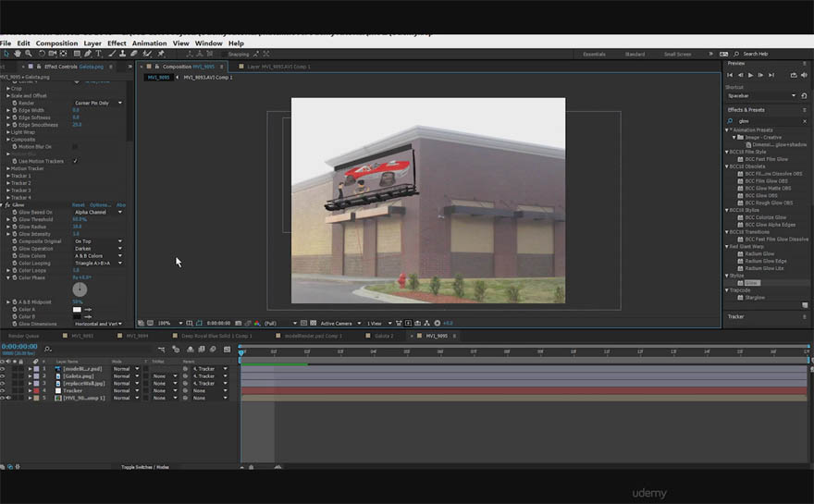The image size is (814, 504).
Task: Select the Small Screen workspace
Action: click(x=677, y=54)
